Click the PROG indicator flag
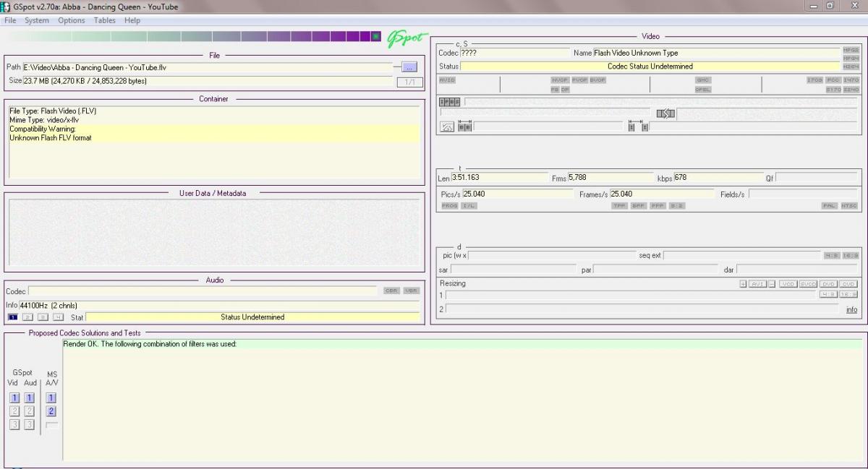868x469 pixels. pyautogui.click(x=449, y=206)
